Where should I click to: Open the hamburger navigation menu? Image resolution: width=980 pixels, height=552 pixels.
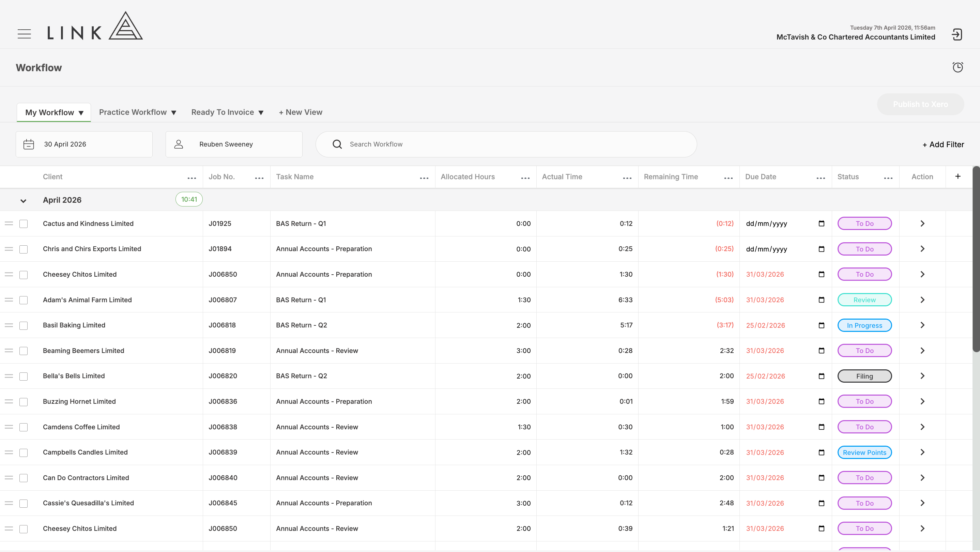pyautogui.click(x=24, y=34)
